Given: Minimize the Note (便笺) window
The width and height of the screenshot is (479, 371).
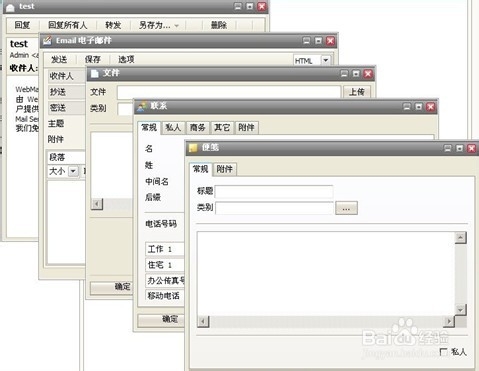Looking at the screenshot, I should click(448, 148).
